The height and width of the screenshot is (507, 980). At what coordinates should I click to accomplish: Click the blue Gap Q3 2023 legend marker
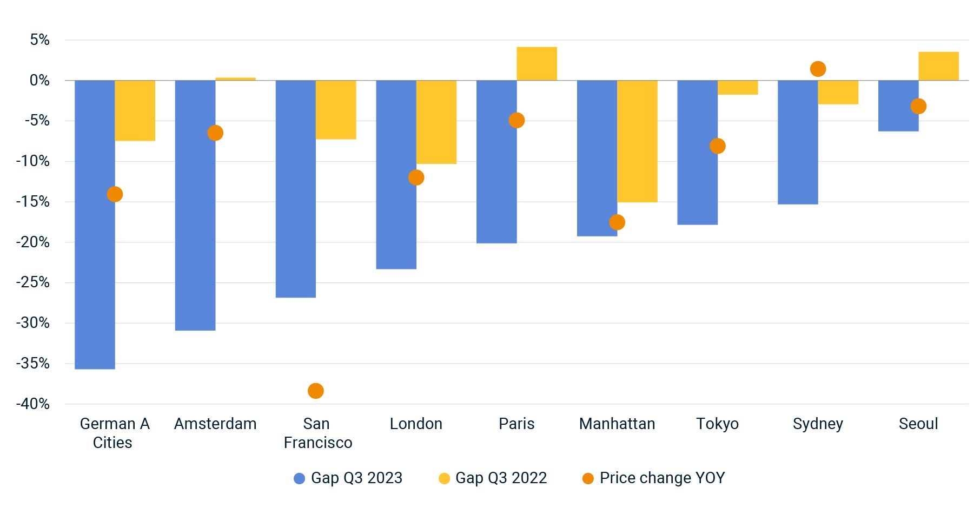(x=299, y=478)
